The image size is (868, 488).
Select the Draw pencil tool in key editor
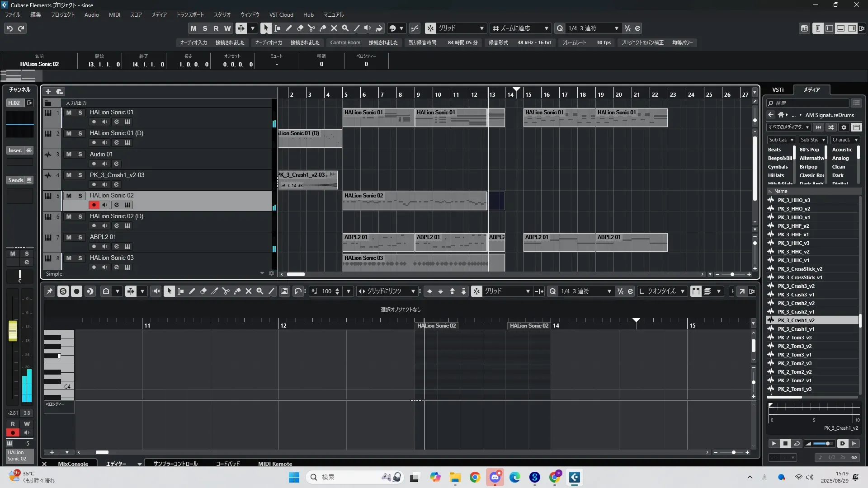coord(192,291)
